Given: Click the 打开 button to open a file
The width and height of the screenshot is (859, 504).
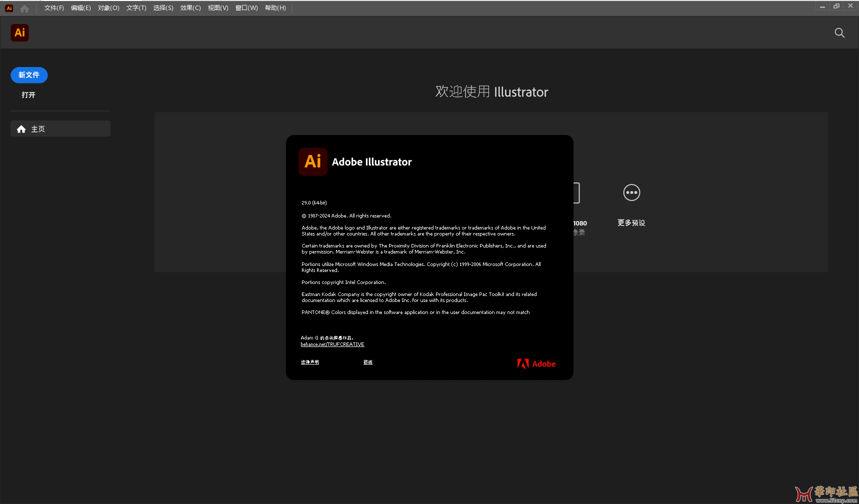Looking at the screenshot, I should (x=28, y=95).
